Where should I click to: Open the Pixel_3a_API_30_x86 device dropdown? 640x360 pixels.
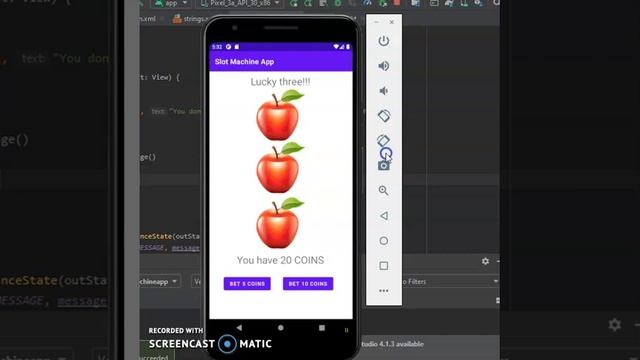[240, 3]
